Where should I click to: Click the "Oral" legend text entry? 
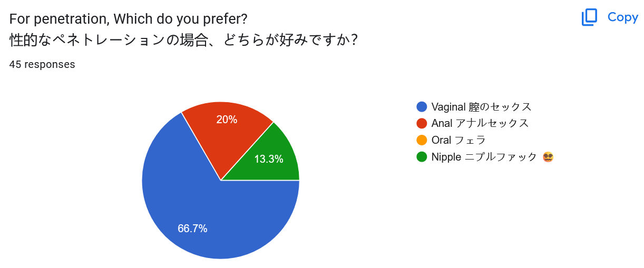[x=458, y=140]
